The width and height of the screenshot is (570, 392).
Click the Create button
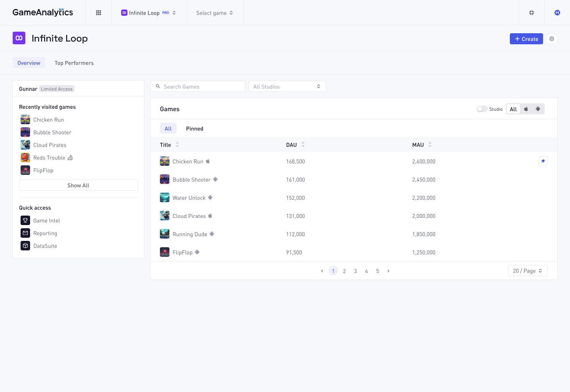(x=526, y=39)
